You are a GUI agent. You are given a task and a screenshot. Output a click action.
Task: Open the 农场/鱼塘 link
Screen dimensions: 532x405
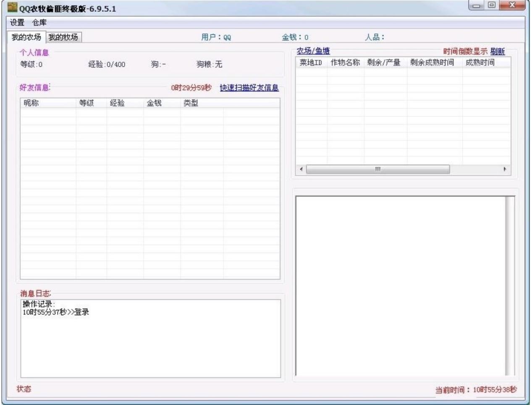(313, 51)
